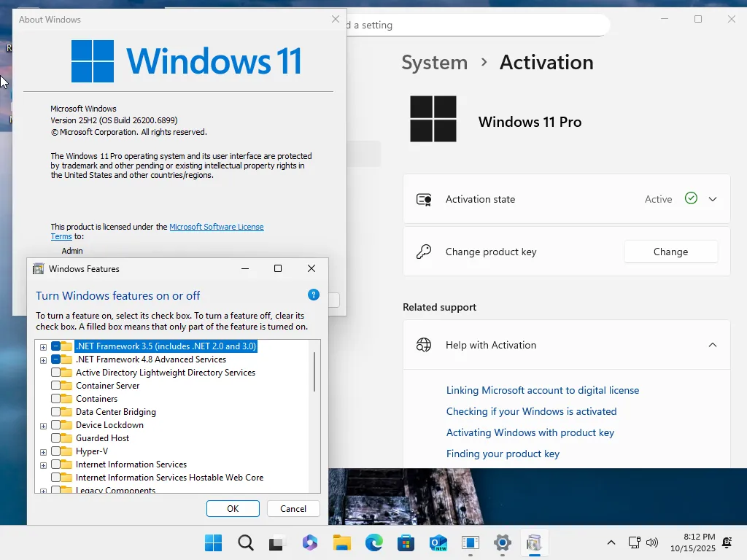The width and height of the screenshot is (747, 560).
Task: Click the features list vertical scrollbar
Action: click(x=314, y=371)
